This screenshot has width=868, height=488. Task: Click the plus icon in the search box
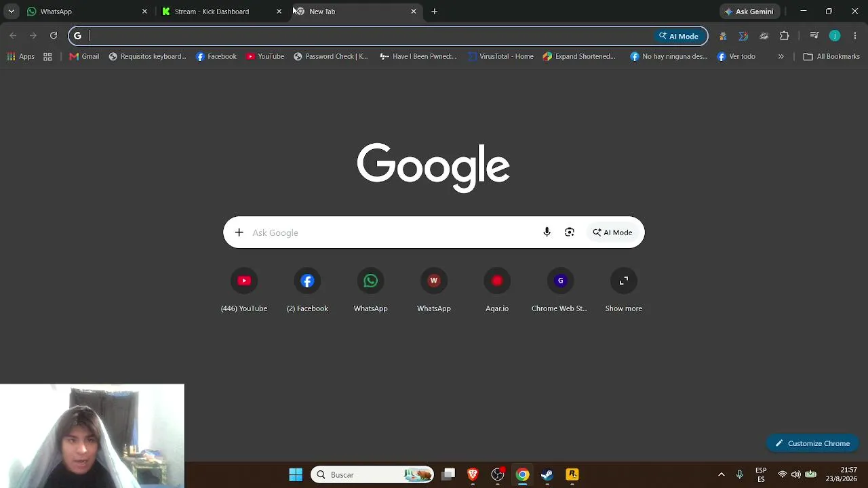[x=239, y=232]
